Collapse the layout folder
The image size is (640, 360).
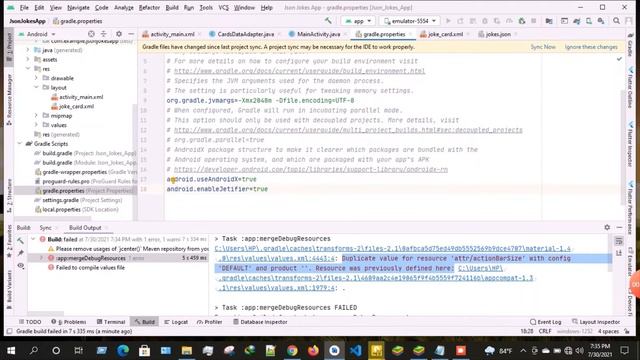pos(36,87)
